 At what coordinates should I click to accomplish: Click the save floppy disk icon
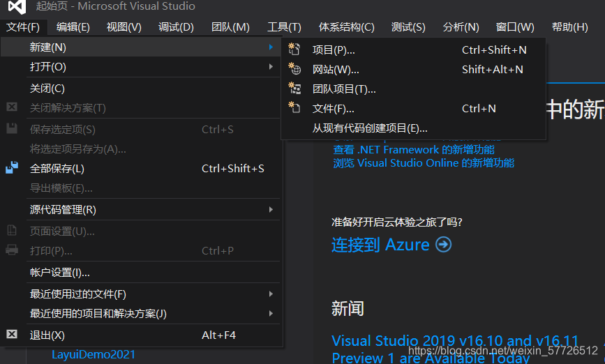point(12,128)
